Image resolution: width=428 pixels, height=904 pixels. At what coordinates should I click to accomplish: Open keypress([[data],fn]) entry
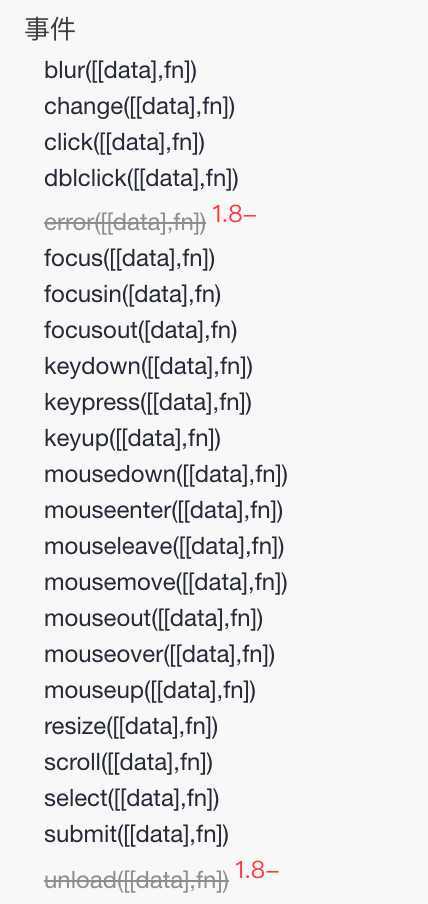click(148, 402)
